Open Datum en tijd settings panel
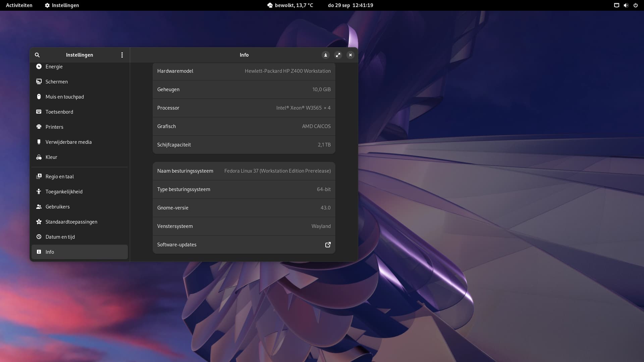Image resolution: width=644 pixels, height=362 pixels. 79,237
